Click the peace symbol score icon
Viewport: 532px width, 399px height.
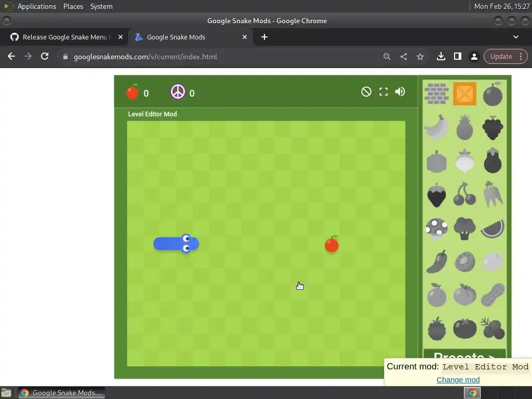pyautogui.click(x=178, y=91)
